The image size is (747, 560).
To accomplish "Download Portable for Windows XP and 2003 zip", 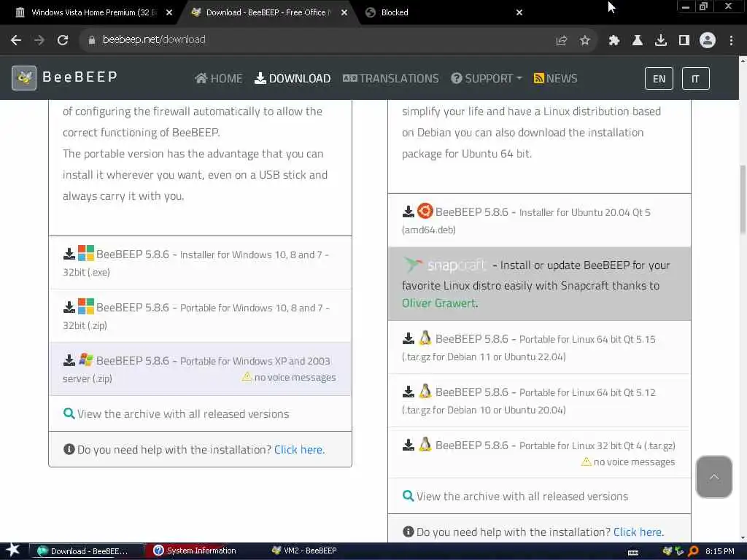I will point(200,369).
